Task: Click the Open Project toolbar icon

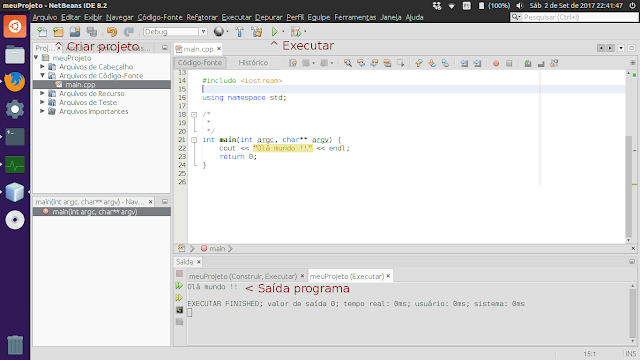Action: pyautogui.click(x=75, y=32)
